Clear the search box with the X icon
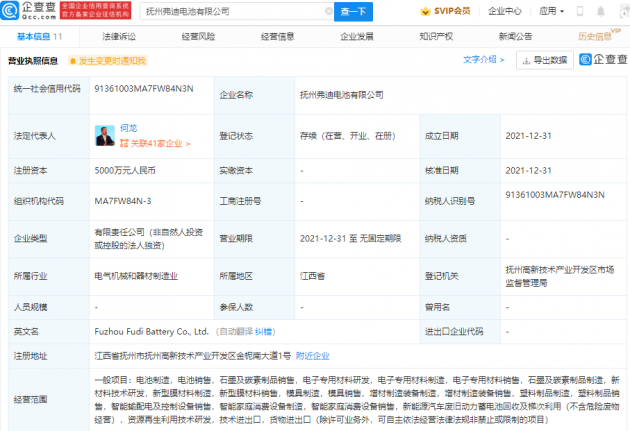This screenshot has height=431, width=630. click(329, 11)
